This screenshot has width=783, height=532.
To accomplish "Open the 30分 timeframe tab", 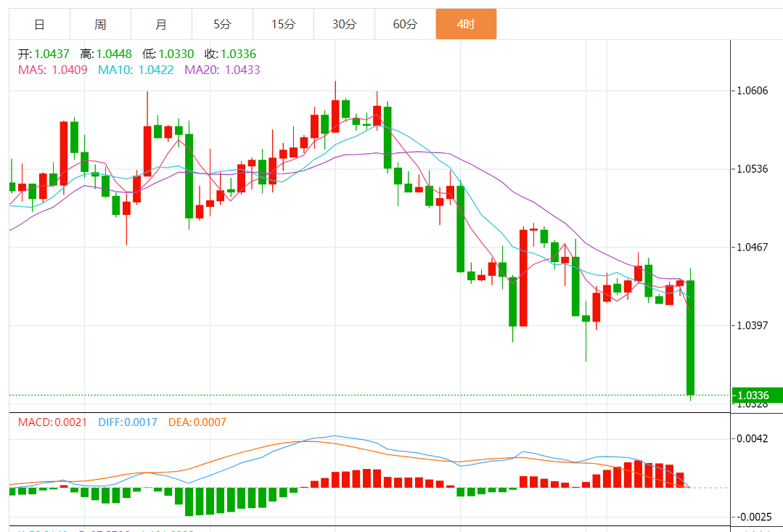I will (x=344, y=24).
